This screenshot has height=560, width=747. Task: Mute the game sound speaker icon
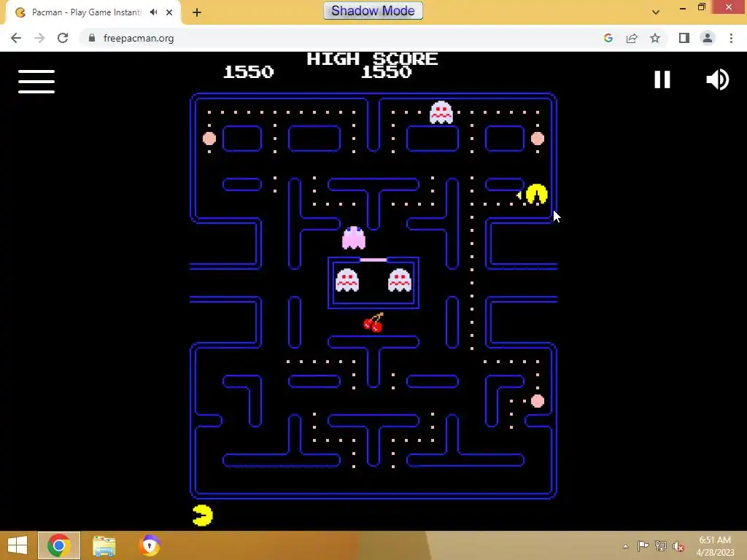tap(718, 79)
